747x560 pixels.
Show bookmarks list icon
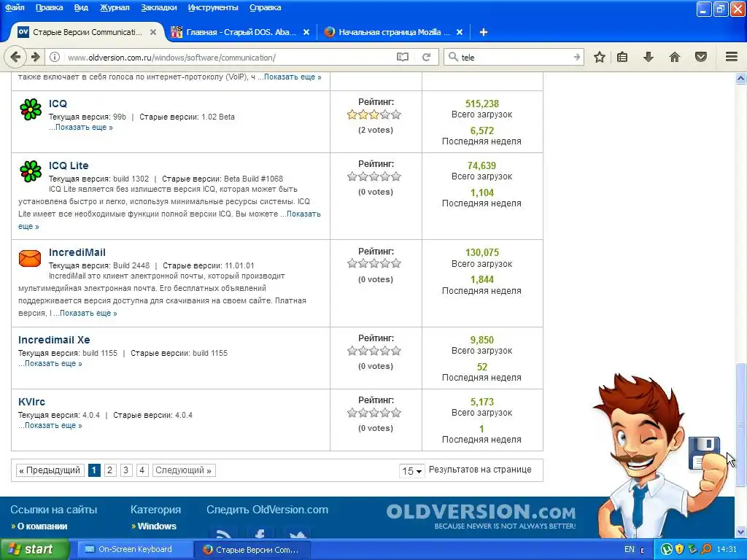[622, 57]
